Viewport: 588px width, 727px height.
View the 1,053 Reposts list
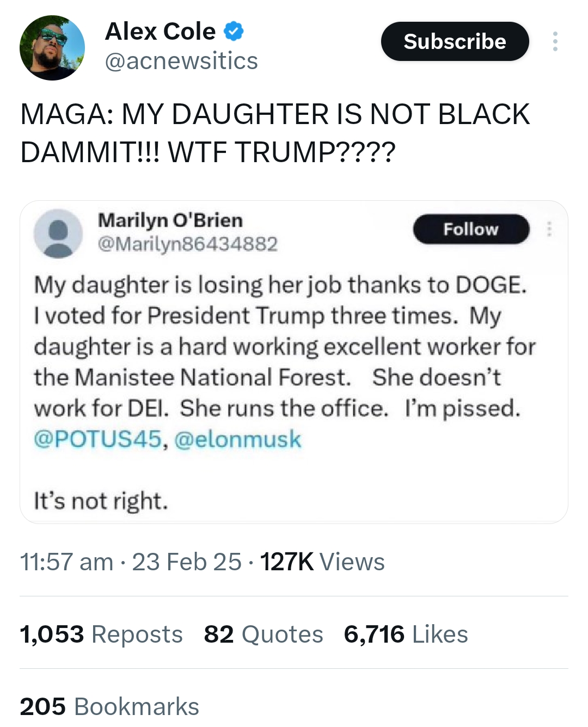click(101, 634)
